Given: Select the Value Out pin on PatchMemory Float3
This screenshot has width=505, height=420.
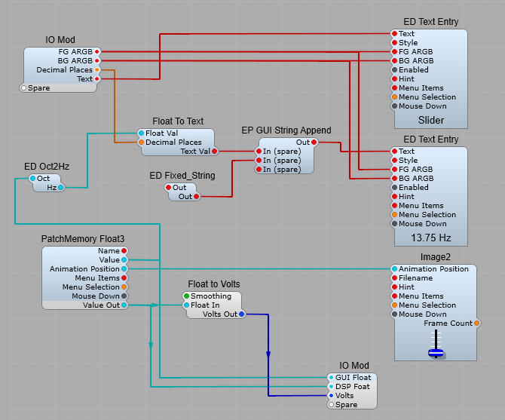Looking at the screenshot, I should point(124,305).
